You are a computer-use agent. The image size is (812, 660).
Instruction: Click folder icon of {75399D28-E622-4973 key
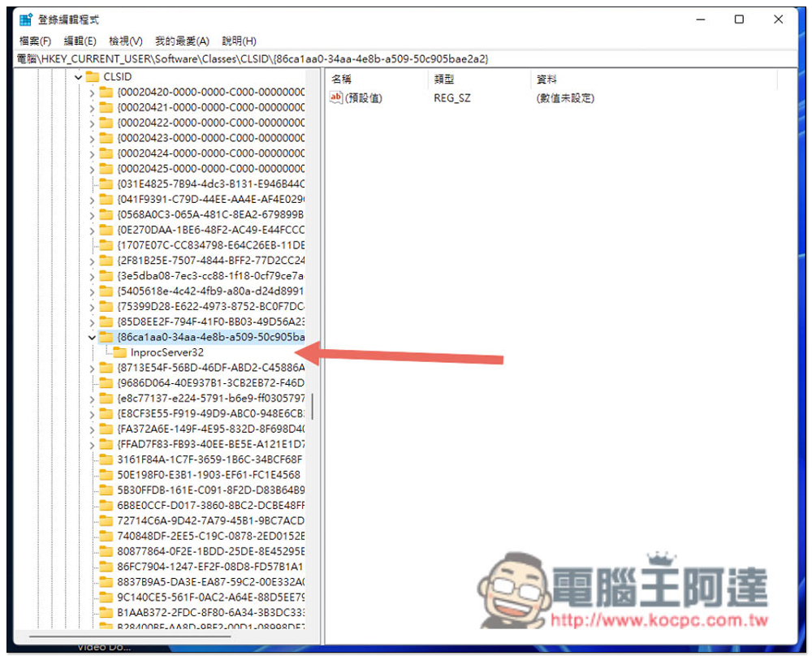(x=106, y=306)
